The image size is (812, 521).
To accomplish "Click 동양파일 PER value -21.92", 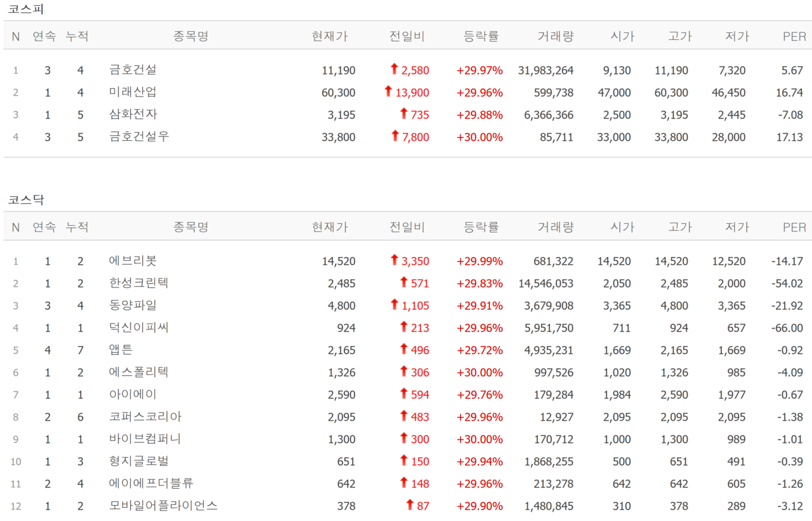I will [x=787, y=306].
